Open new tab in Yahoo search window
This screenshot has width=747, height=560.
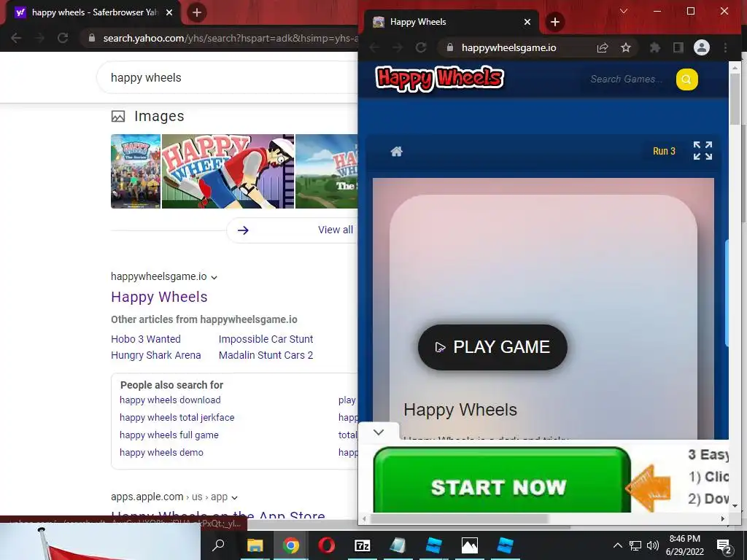pyautogui.click(x=197, y=12)
